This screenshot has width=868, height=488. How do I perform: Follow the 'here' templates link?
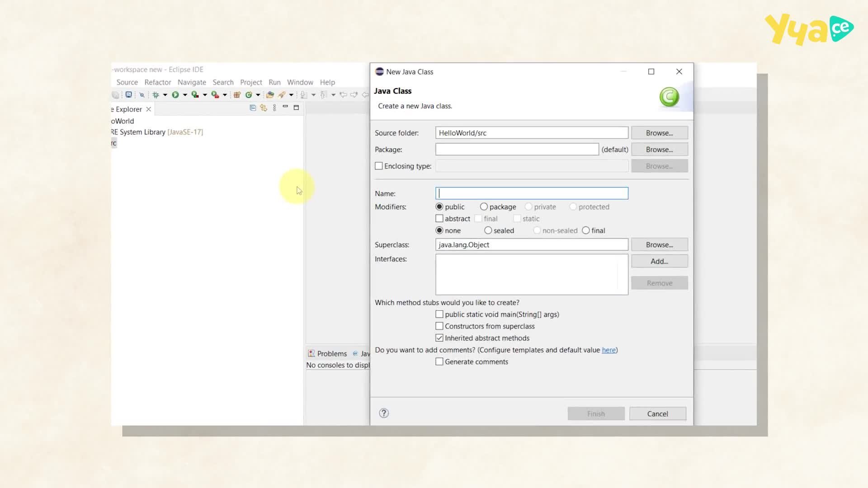click(x=609, y=350)
